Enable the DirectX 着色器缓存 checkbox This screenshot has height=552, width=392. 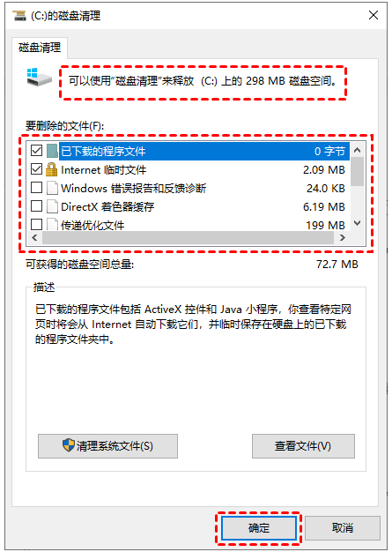[x=37, y=206]
